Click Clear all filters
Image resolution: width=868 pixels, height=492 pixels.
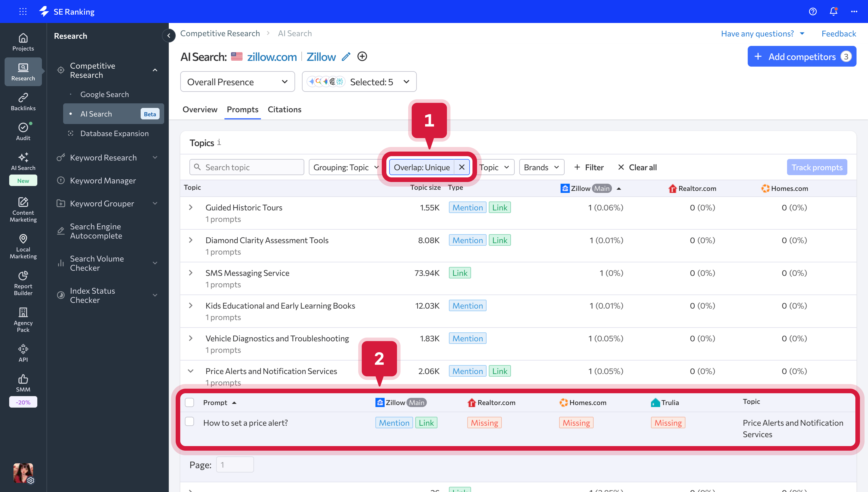pyautogui.click(x=637, y=167)
